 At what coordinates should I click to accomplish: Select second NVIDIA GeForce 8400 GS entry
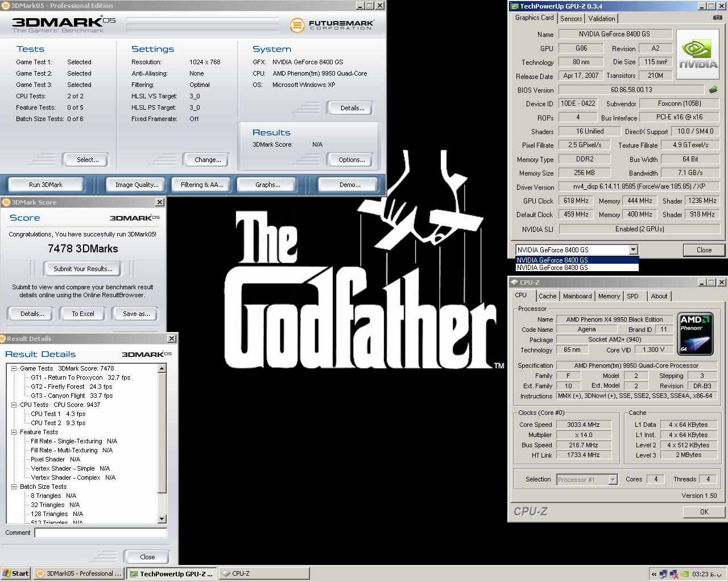click(577, 268)
